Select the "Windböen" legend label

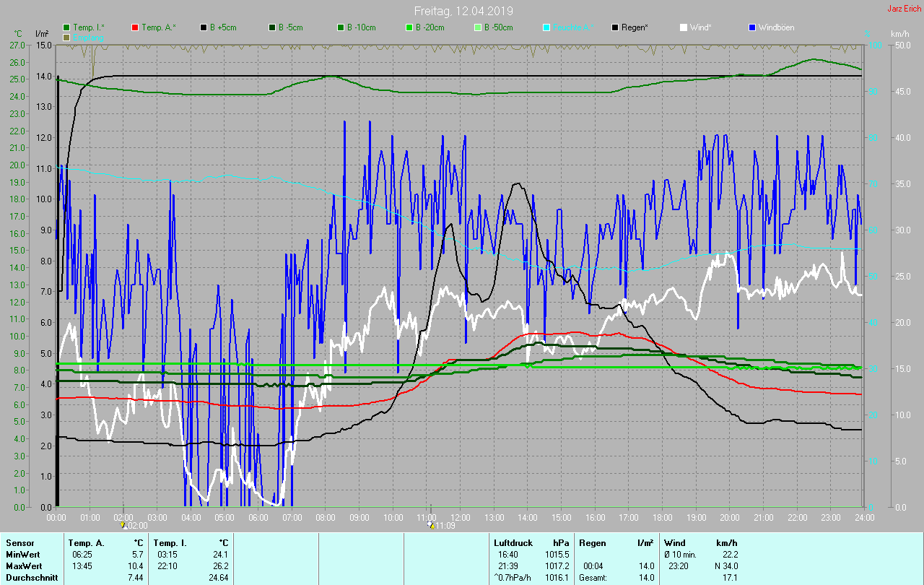coord(776,27)
